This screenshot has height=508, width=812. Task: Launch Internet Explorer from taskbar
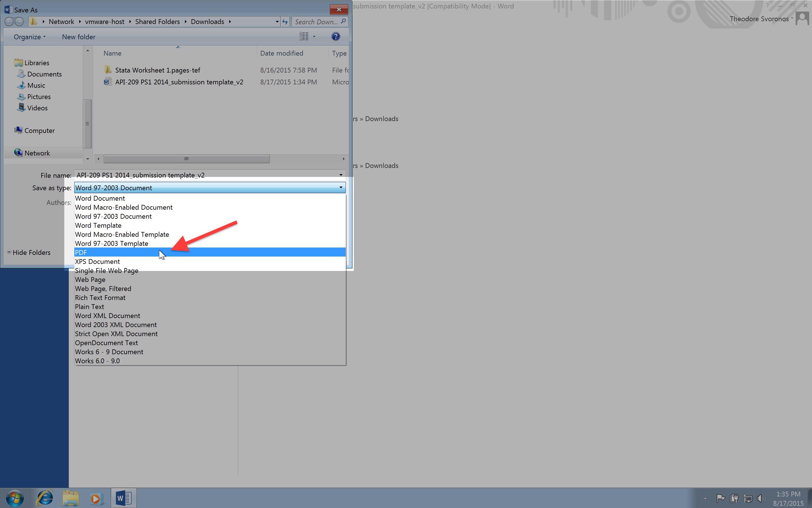[45, 498]
